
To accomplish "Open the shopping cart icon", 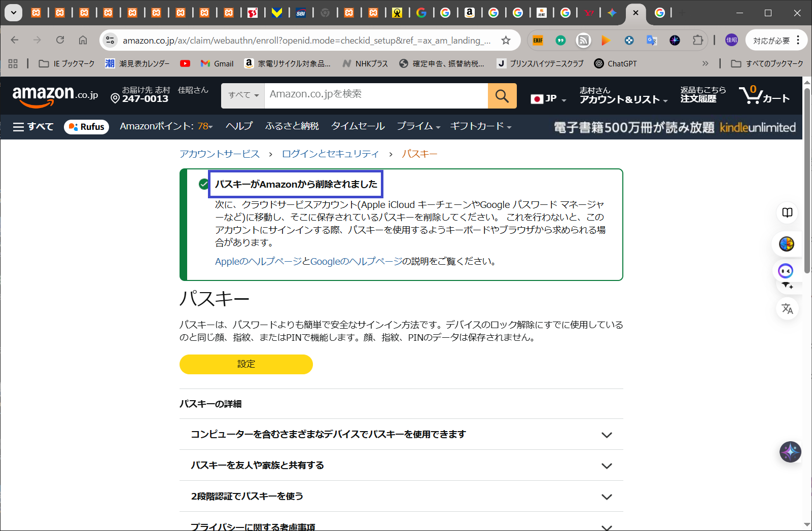I will pyautogui.click(x=764, y=95).
